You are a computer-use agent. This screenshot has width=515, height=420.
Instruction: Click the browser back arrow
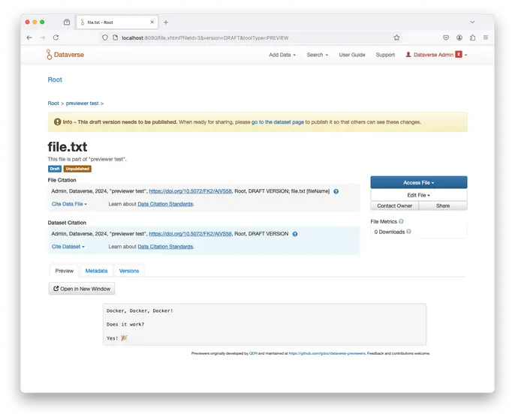29,37
